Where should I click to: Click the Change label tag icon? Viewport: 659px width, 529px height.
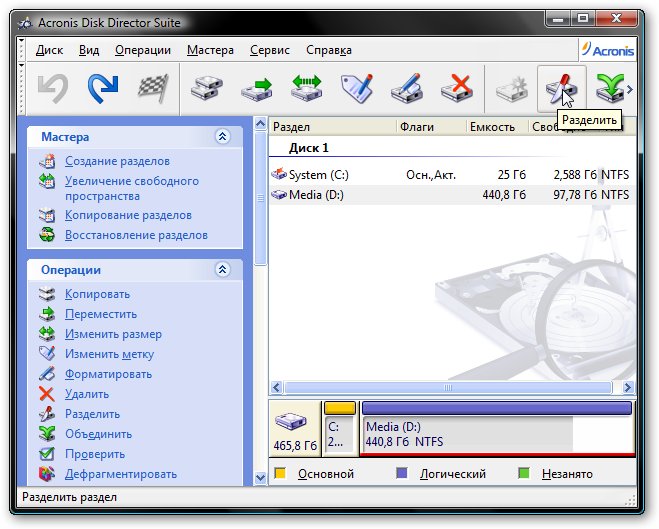tap(357, 89)
